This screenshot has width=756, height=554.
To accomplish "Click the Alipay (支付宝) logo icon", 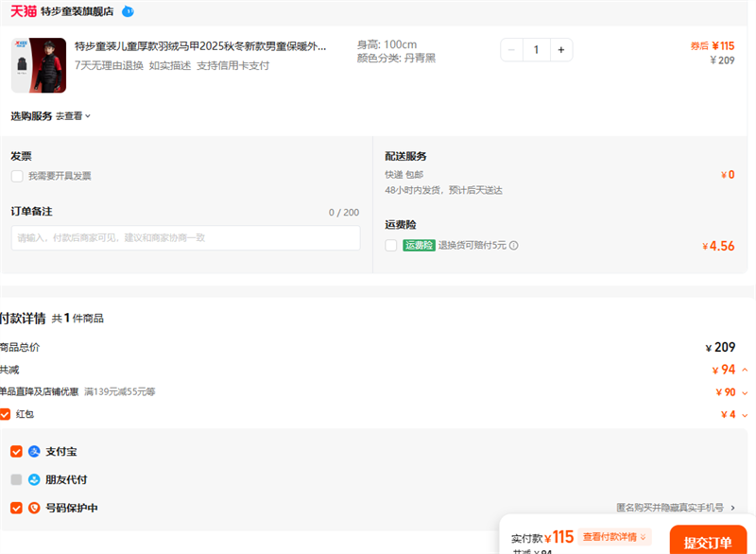I will click(35, 452).
